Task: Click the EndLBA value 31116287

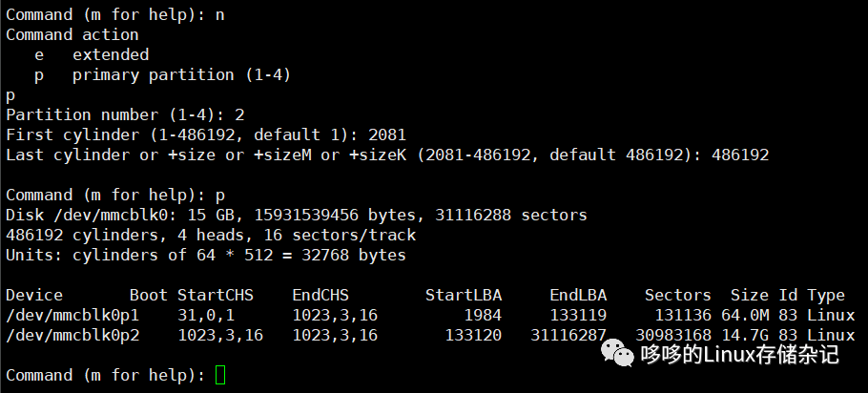Action: pyautogui.click(x=568, y=335)
